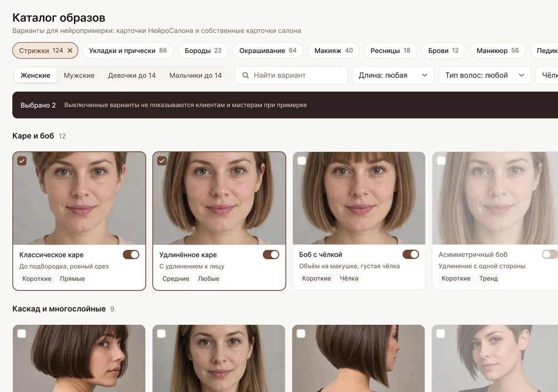558x392 pixels.
Task: Go to the Брови category
Action: pos(443,50)
